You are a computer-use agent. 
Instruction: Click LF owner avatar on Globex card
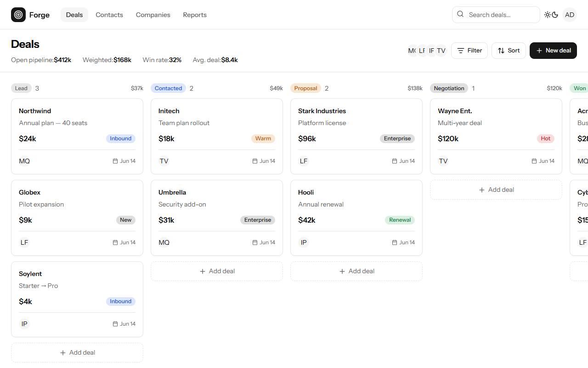click(x=24, y=242)
